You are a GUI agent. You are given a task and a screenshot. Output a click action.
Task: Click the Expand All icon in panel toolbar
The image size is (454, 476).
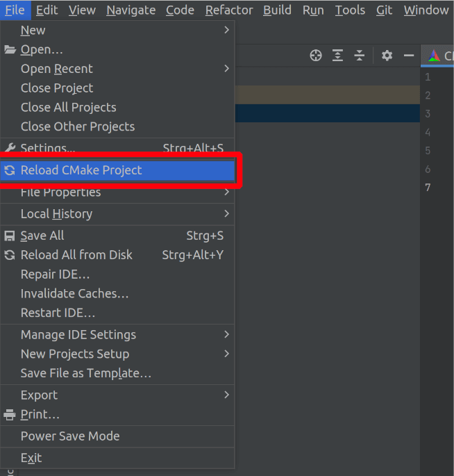point(337,56)
